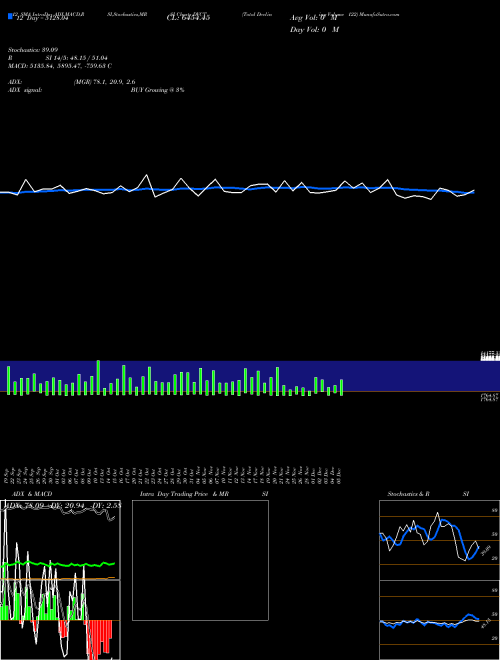Open the lower RSI chart panel under Stochastics
Screen dimensions: 500x660
(x=439, y=620)
